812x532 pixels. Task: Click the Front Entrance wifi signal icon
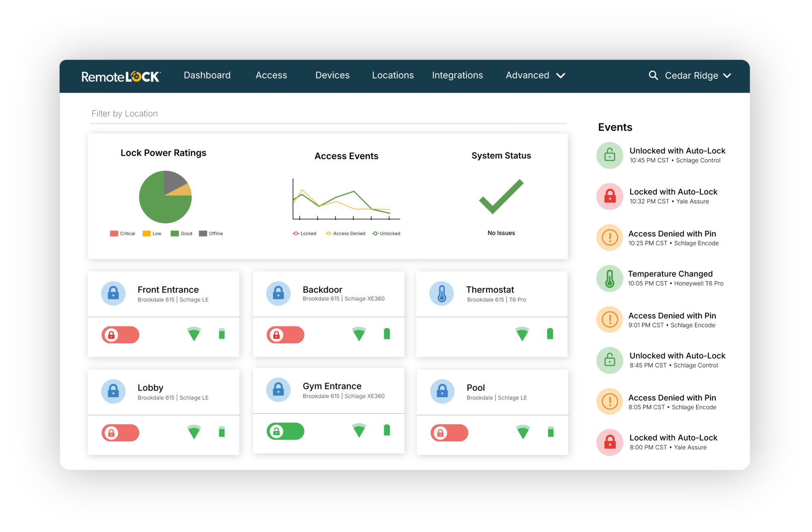194,334
